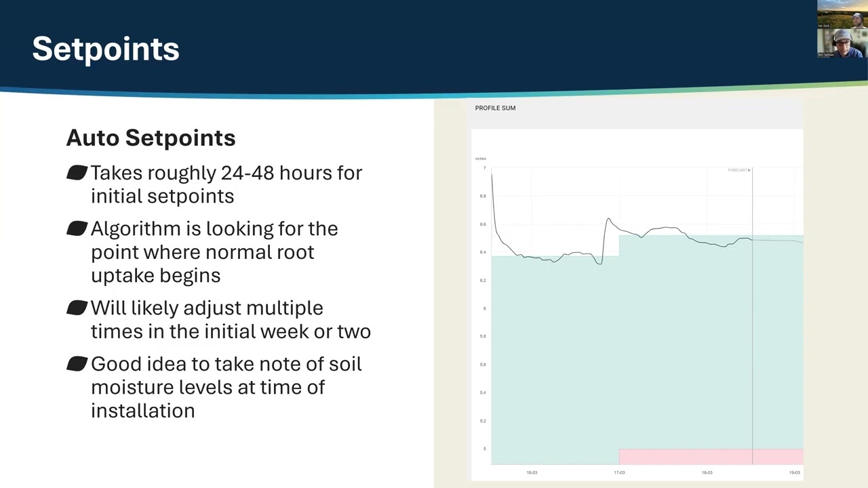The width and height of the screenshot is (868, 488).
Task: Click the 17-03 date label on the x-axis
Action: (619, 472)
